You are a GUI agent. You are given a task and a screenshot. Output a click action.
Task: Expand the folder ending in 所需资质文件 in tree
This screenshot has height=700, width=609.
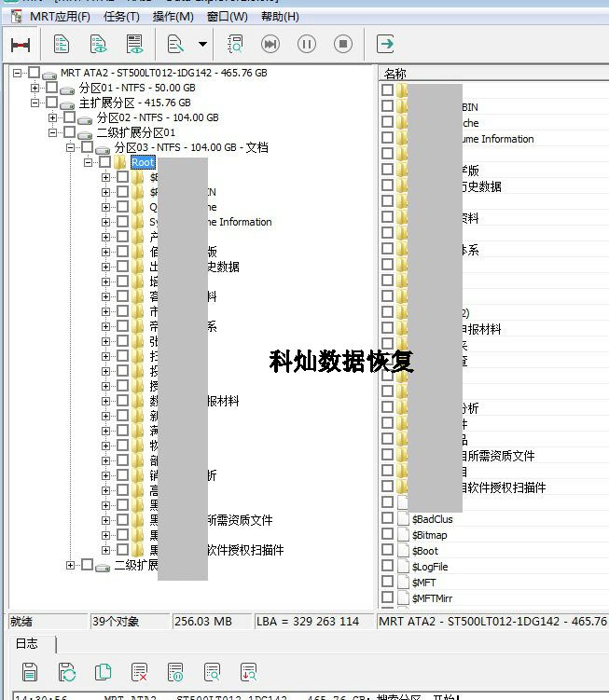click(x=105, y=520)
